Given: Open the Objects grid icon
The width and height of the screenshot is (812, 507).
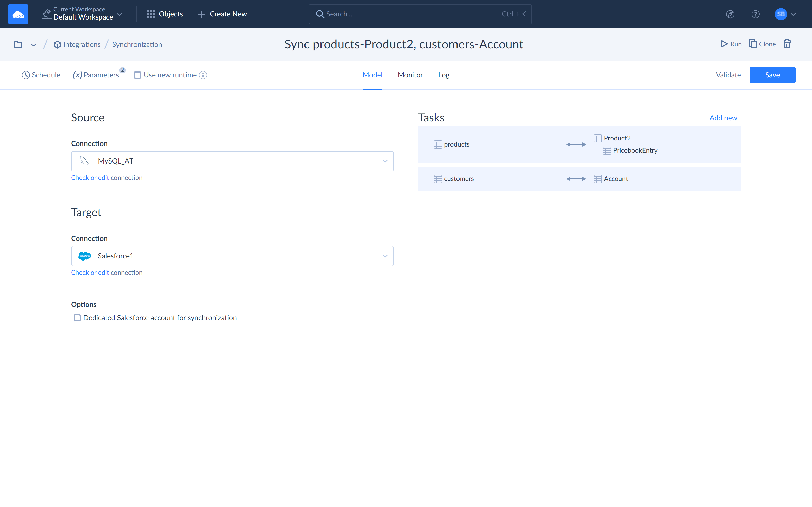Looking at the screenshot, I should click(x=151, y=14).
